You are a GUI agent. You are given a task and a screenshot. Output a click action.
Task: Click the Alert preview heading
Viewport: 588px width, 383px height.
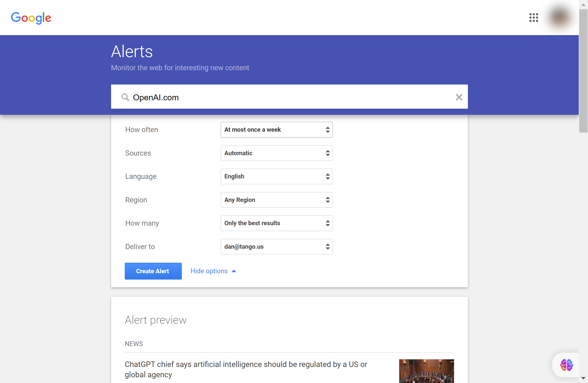[x=156, y=320]
